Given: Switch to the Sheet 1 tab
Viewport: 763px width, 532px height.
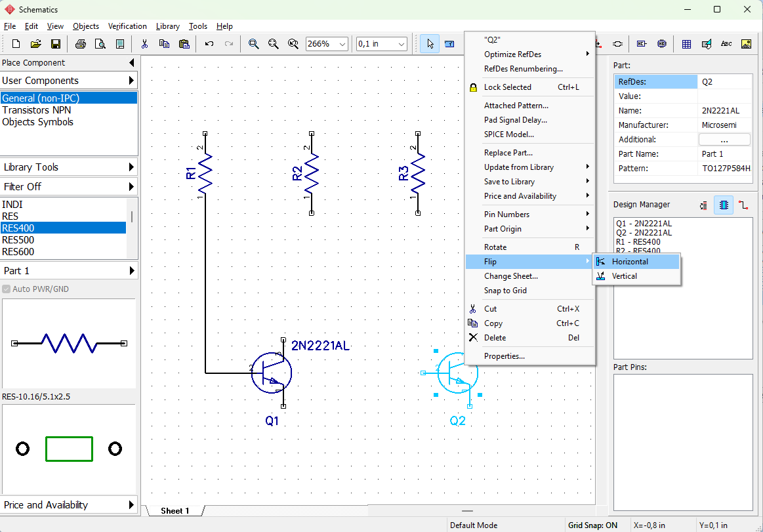Looking at the screenshot, I should (x=175, y=510).
